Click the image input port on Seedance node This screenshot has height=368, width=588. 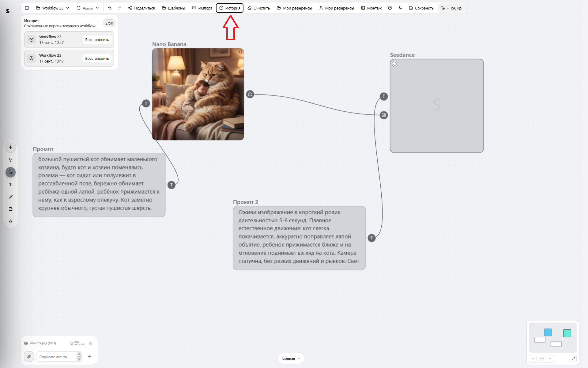(x=384, y=115)
